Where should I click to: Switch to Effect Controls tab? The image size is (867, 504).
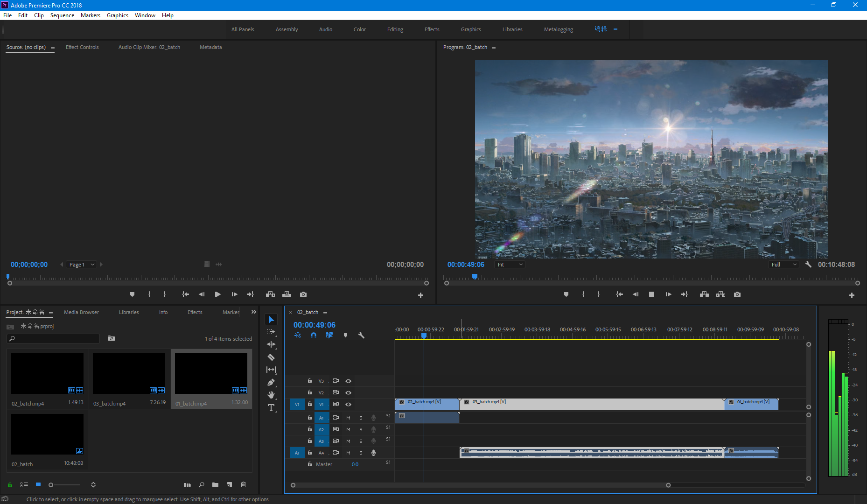pos(82,47)
